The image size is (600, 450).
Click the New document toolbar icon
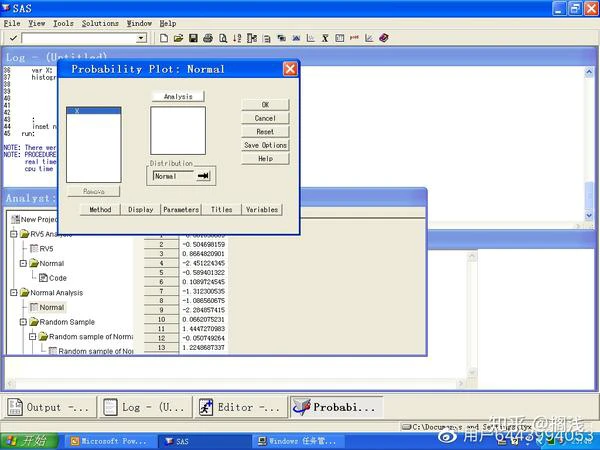[x=164, y=38]
